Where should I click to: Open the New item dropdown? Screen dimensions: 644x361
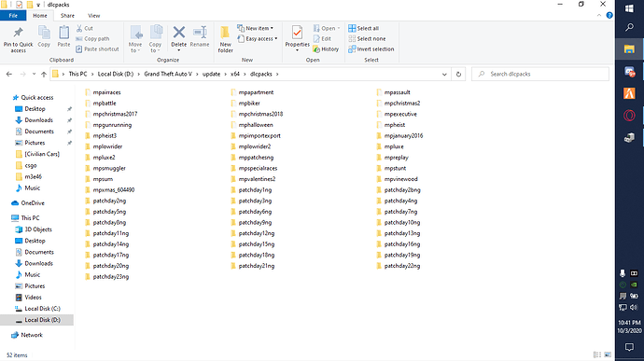tap(255, 28)
